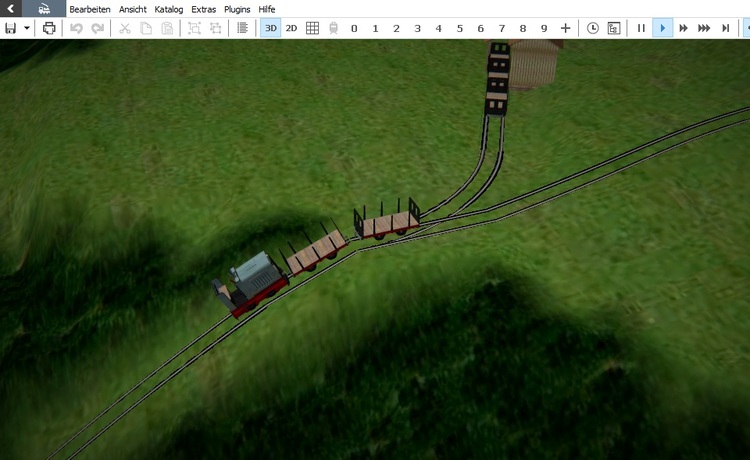Toggle the grid display
The width and height of the screenshot is (750, 460).
312,28
